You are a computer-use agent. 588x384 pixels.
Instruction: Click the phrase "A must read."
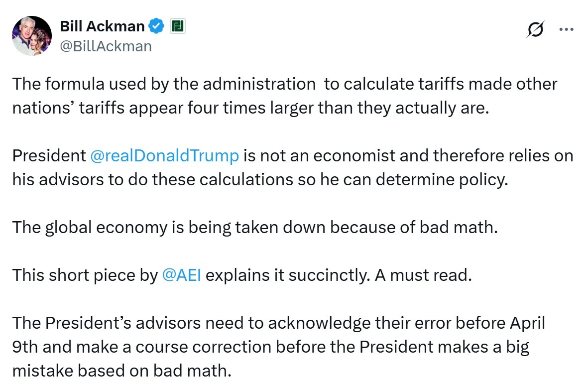[423, 275]
